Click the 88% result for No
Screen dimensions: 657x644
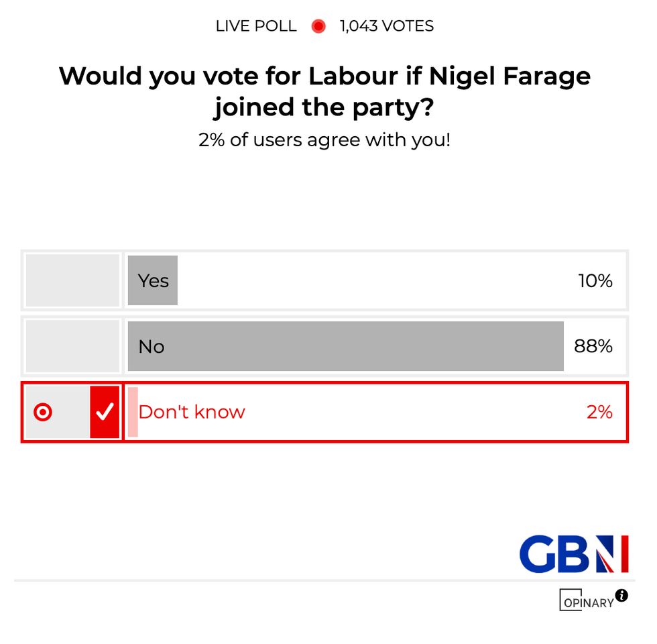click(593, 346)
